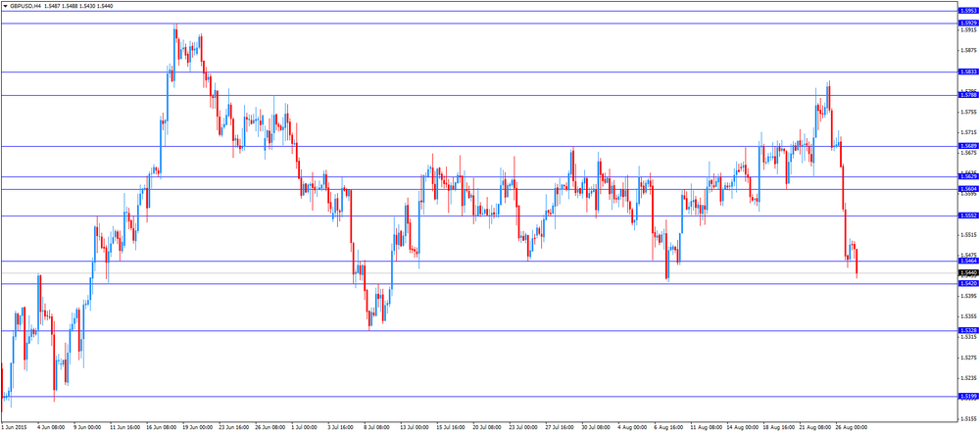The width and height of the screenshot is (980, 432).
Task: Click the 1.5420 price level label
Action: click(967, 283)
